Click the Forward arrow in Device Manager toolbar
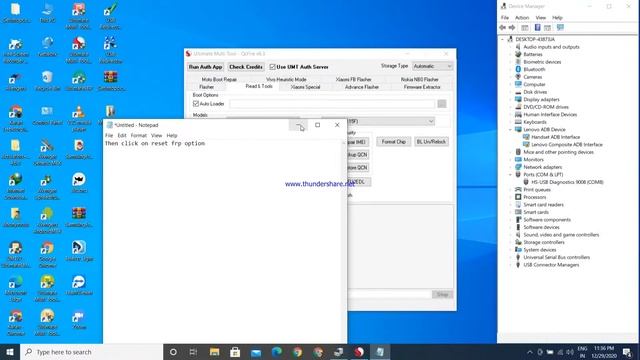 [x=512, y=28]
